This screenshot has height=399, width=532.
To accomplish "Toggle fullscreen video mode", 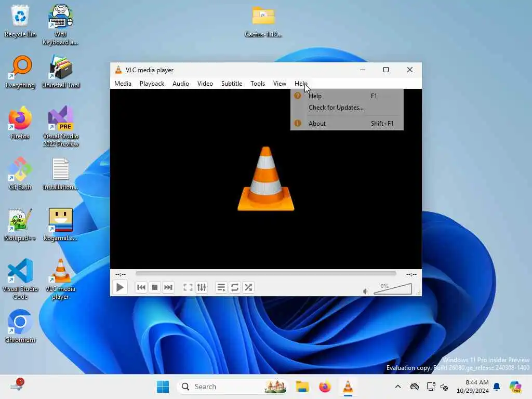I will pyautogui.click(x=188, y=287).
